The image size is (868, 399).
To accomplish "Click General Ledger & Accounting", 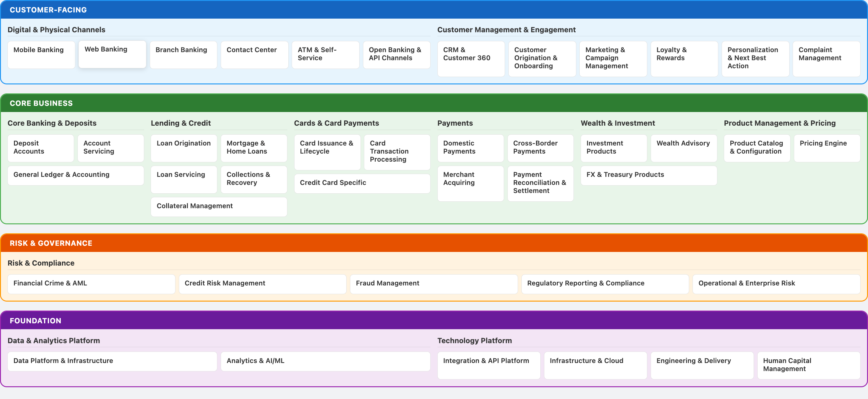I will [x=75, y=175].
